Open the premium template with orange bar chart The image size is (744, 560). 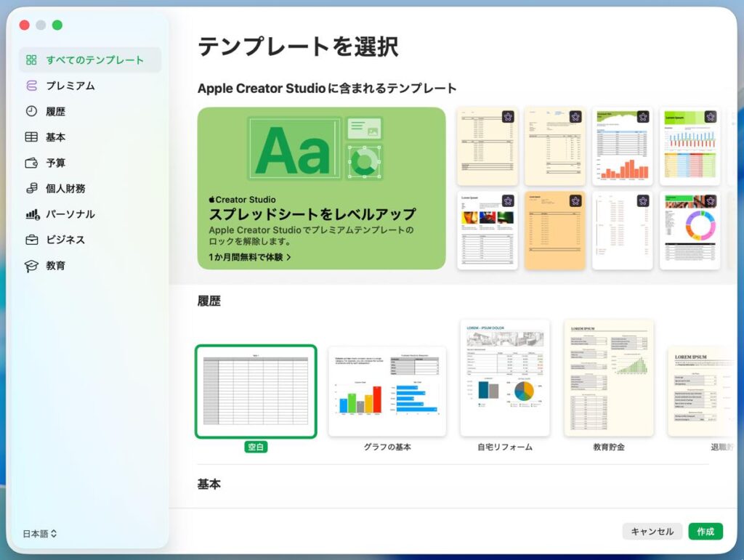point(622,146)
